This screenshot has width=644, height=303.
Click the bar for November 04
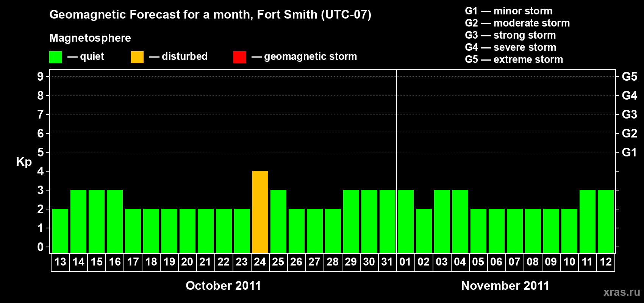tap(460, 221)
